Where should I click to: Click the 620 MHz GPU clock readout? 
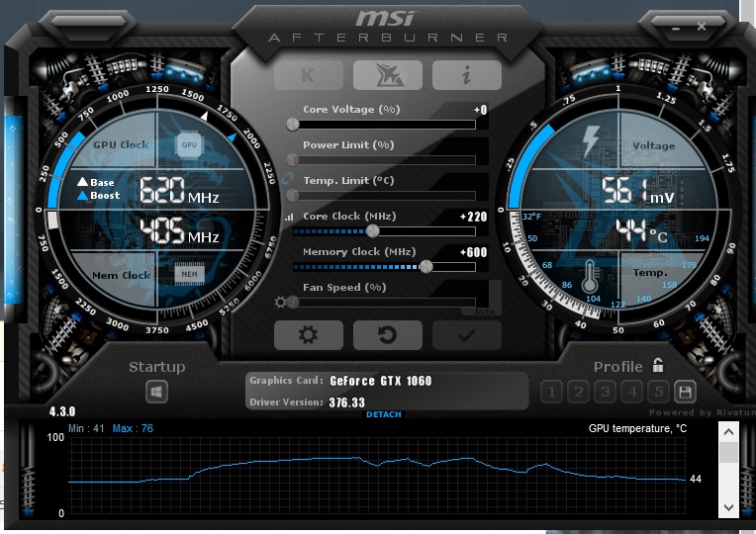179,190
